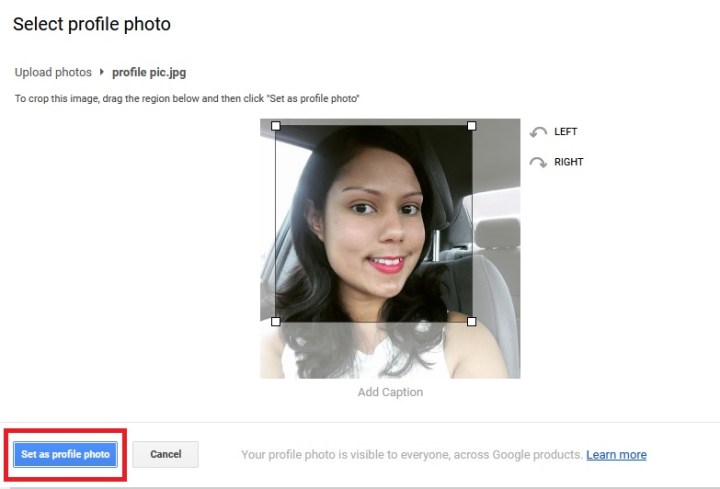This screenshot has width=720, height=489.
Task: Click the rotate left arrow icon
Action: pyautogui.click(x=538, y=132)
